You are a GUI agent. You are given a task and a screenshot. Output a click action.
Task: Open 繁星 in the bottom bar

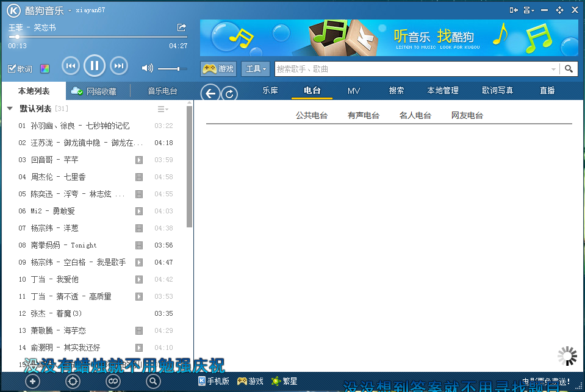(284, 381)
